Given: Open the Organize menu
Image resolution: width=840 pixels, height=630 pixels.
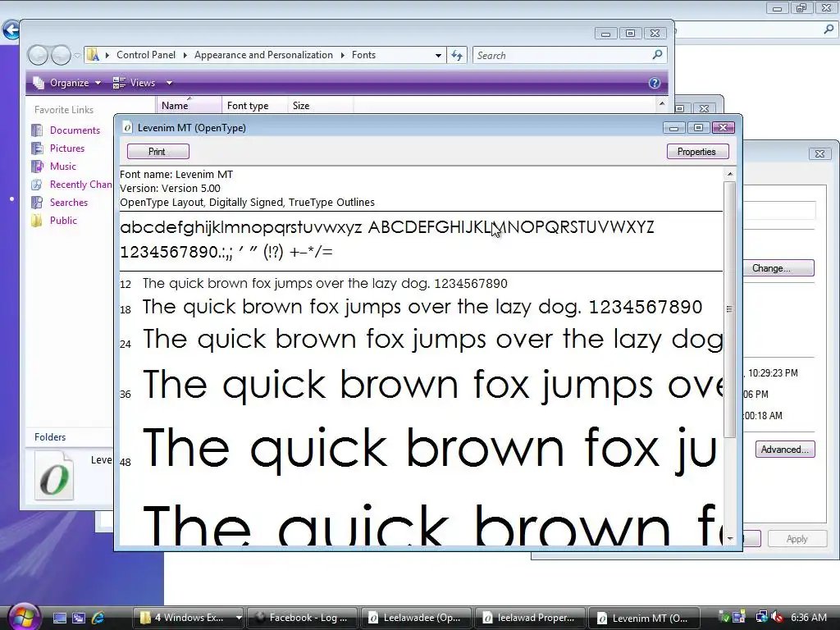Looking at the screenshot, I should 67,83.
